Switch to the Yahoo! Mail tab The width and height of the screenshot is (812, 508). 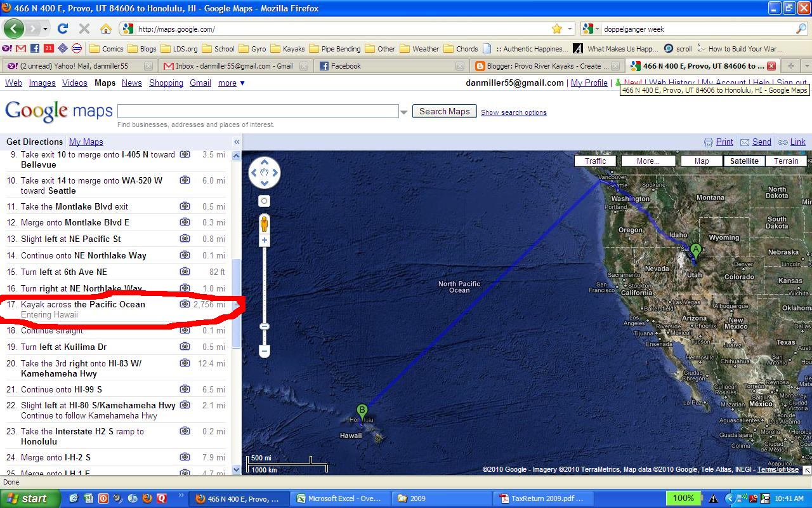click(79, 66)
